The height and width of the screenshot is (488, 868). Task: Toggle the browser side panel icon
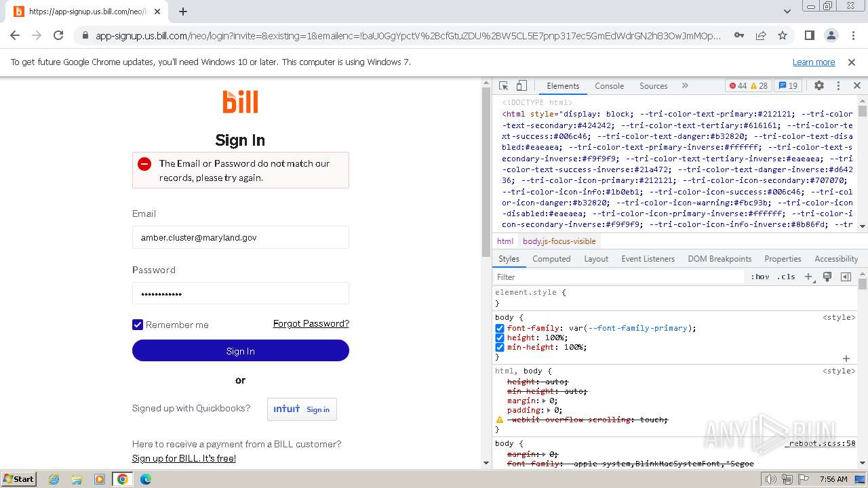810,35
